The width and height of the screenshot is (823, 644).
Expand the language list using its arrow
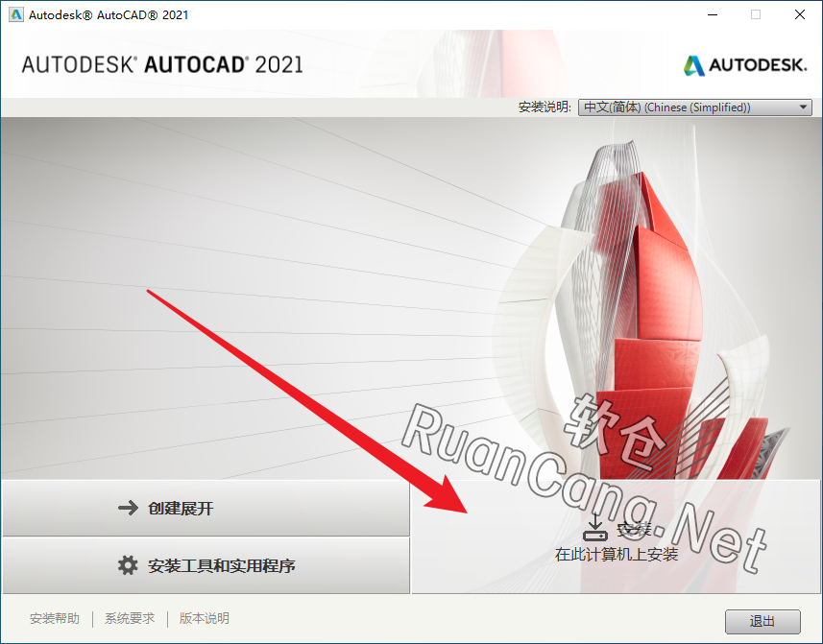pyautogui.click(x=804, y=107)
